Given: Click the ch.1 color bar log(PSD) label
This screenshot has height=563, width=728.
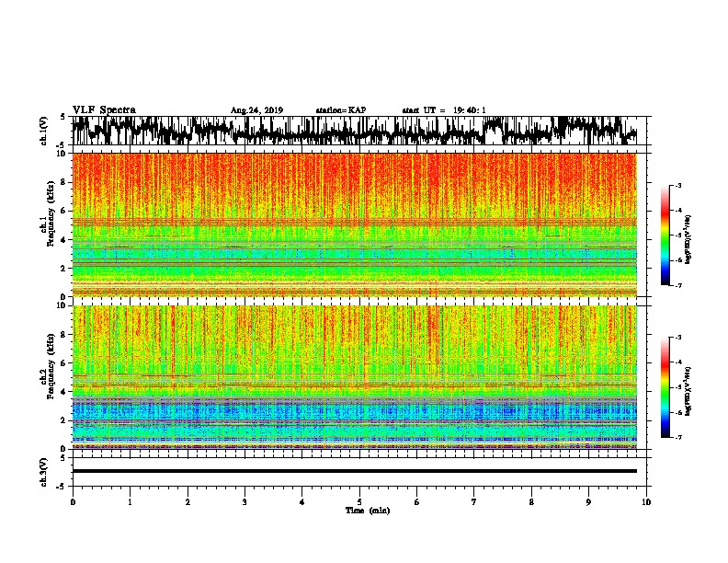Looking at the screenshot, I should coord(688,240).
